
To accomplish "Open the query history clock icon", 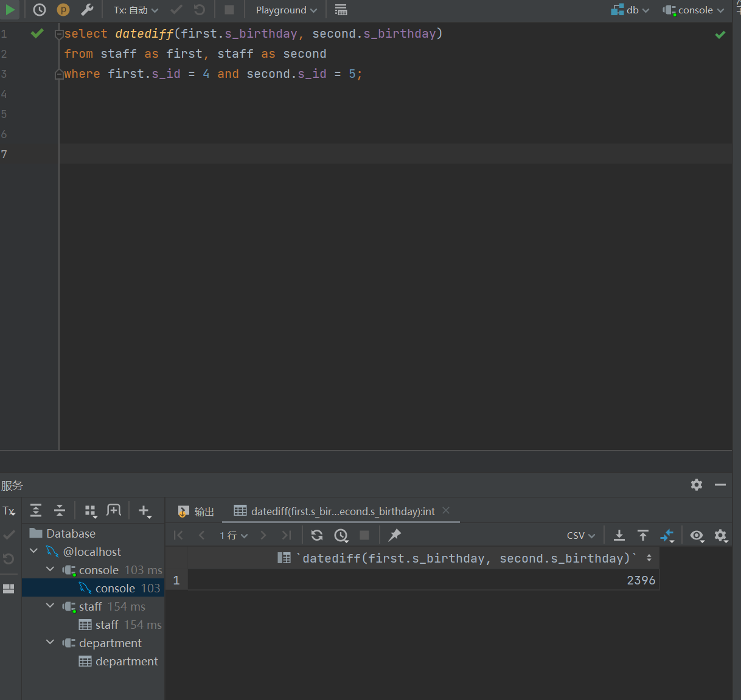I will coord(40,10).
